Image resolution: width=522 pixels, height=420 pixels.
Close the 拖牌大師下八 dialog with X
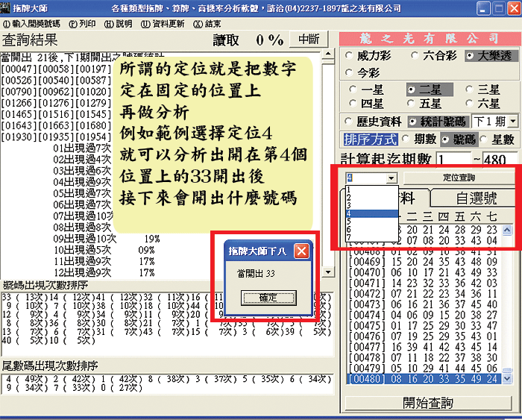(301, 251)
